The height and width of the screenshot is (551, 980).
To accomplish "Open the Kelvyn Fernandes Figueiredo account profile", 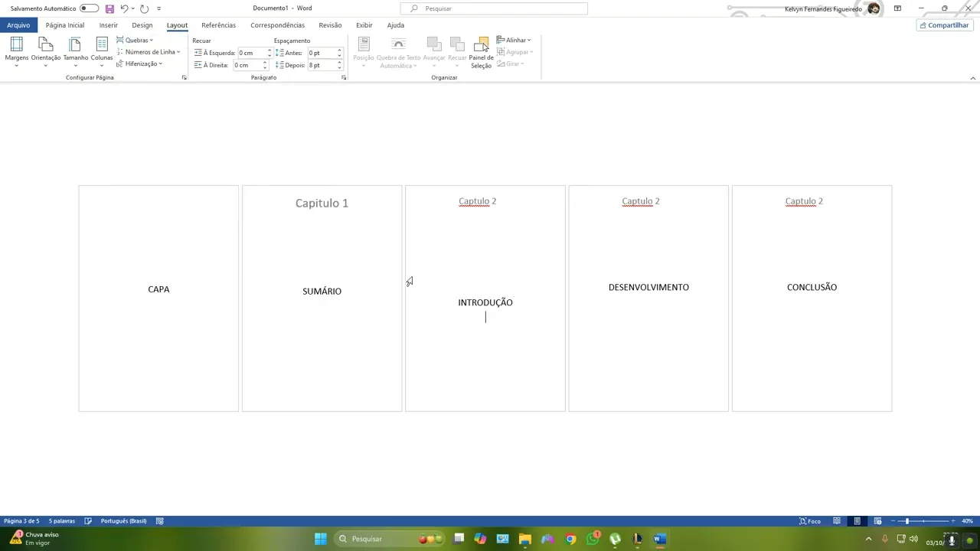I will [x=832, y=8].
